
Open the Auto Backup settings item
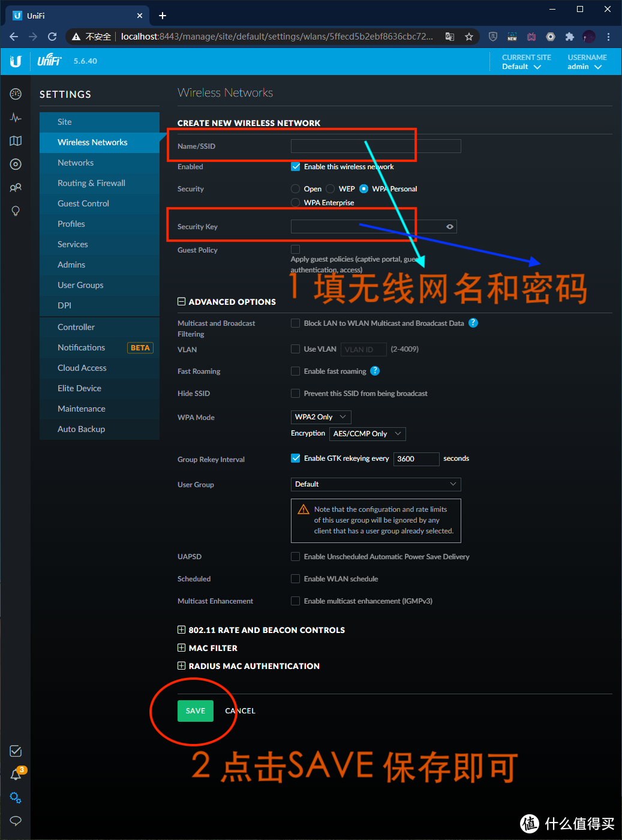[100, 429]
